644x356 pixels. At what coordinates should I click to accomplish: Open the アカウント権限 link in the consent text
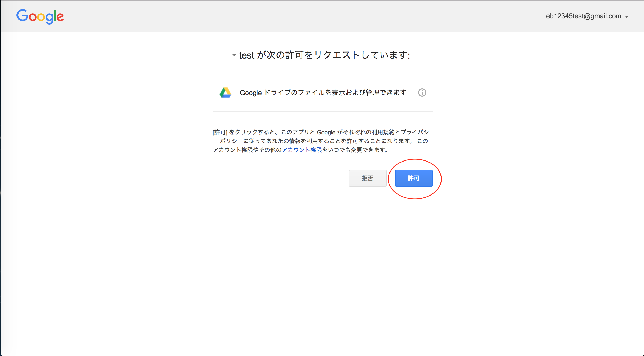[302, 150]
